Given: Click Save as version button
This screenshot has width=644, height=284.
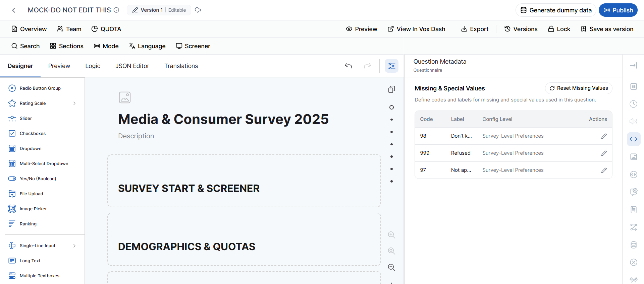Looking at the screenshot, I should (x=607, y=29).
